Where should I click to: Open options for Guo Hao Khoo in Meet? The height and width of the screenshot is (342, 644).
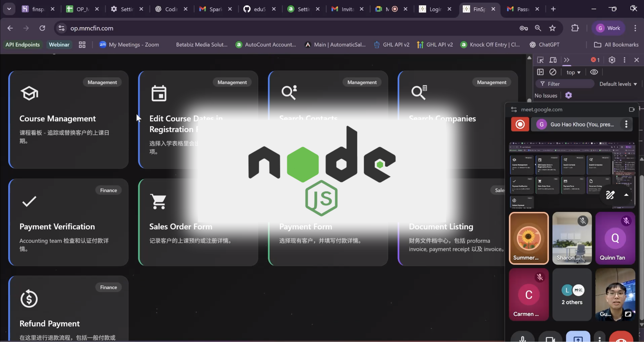pos(626,124)
